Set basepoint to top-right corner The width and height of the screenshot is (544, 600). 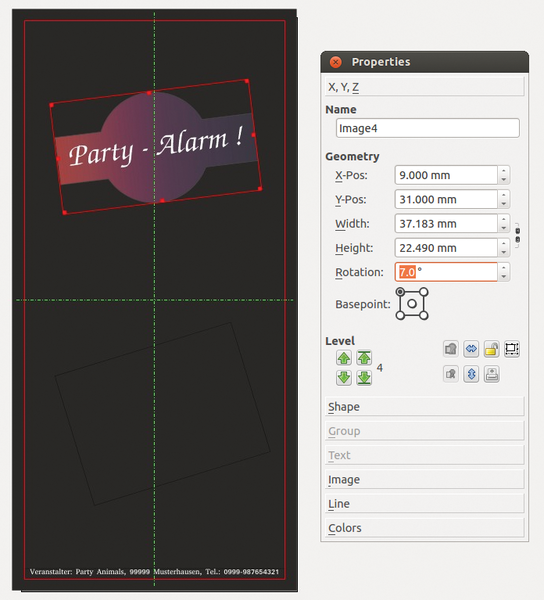click(x=423, y=292)
